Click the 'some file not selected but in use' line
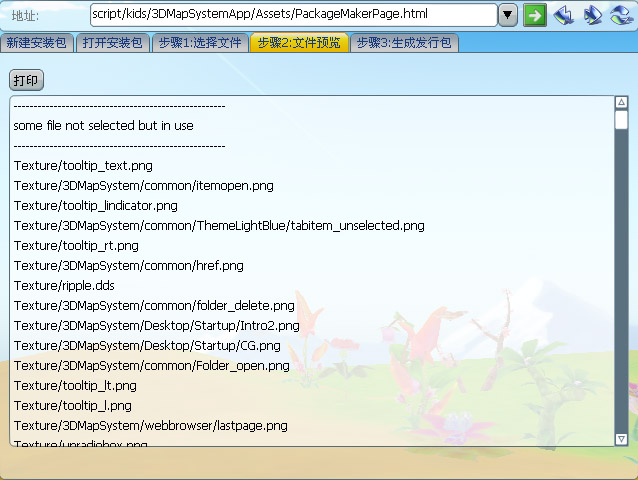 [103, 126]
